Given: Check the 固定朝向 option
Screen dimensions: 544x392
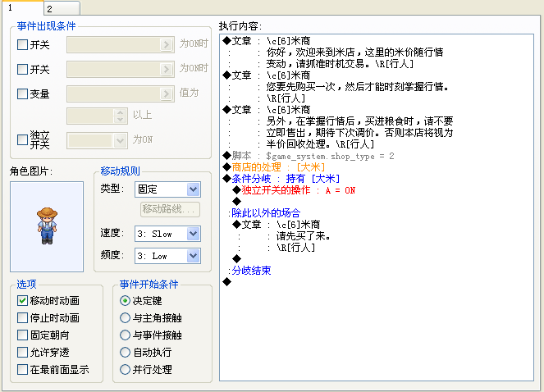Looking at the screenshot, I should pyautogui.click(x=22, y=335).
